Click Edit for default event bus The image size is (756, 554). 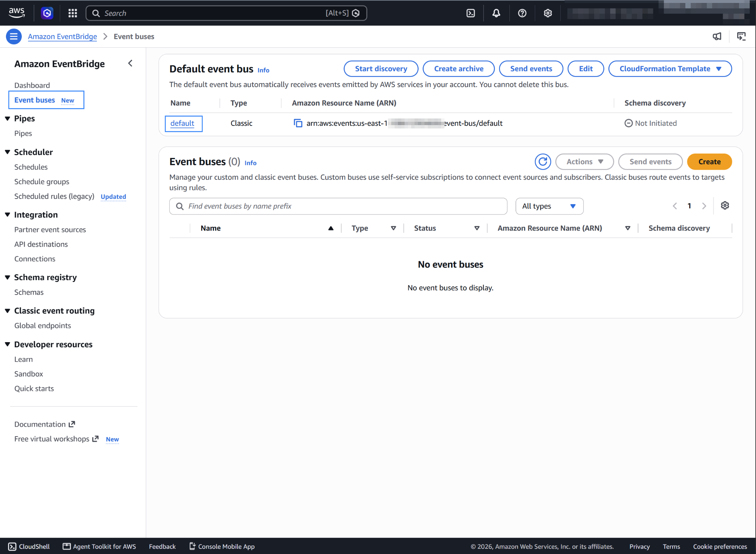[585, 69]
